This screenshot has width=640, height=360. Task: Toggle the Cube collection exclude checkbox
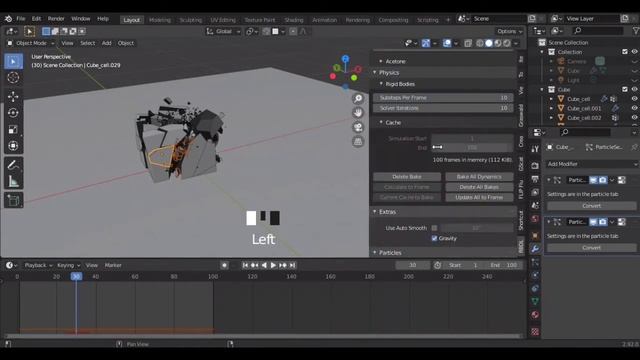click(624, 89)
